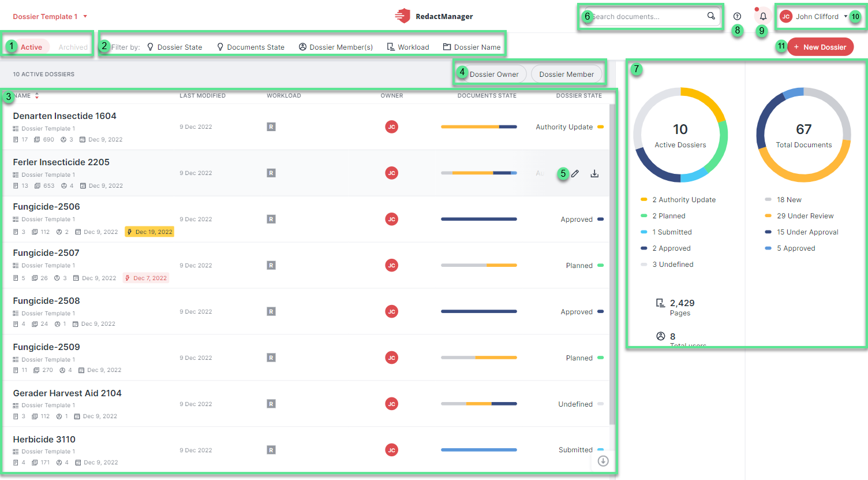
Task: Filter documents by 15 Under Approval
Action: click(x=802, y=232)
